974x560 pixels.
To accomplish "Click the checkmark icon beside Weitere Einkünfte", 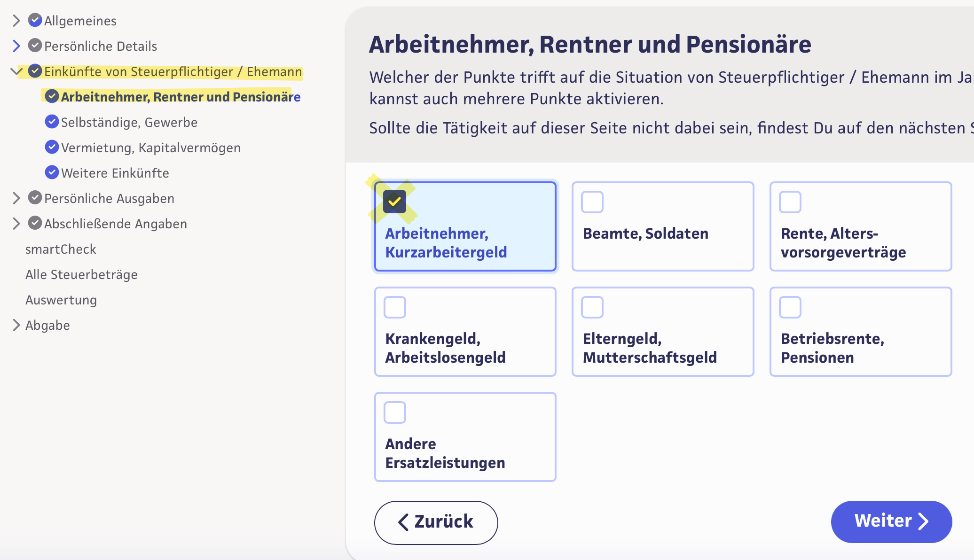I will pyautogui.click(x=52, y=172).
